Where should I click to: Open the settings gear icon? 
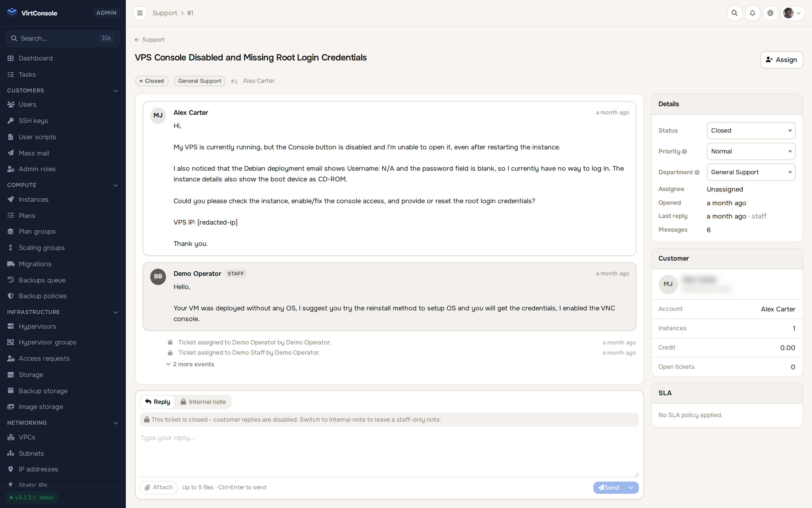770,13
